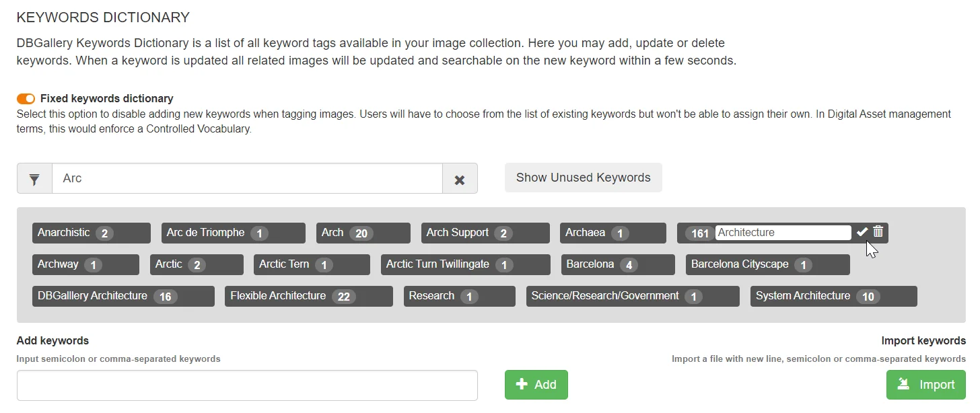This screenshot has width=980, height=413.
Task: Click the filter text box containing Arc
Action: pyautogui.click(x=247, y=179)
